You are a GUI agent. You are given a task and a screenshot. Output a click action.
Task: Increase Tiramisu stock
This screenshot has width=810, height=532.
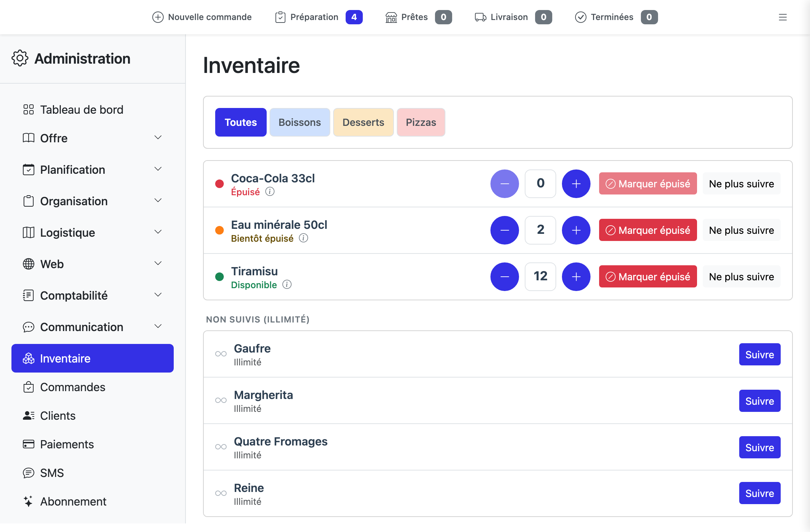[x=576, y=277]
